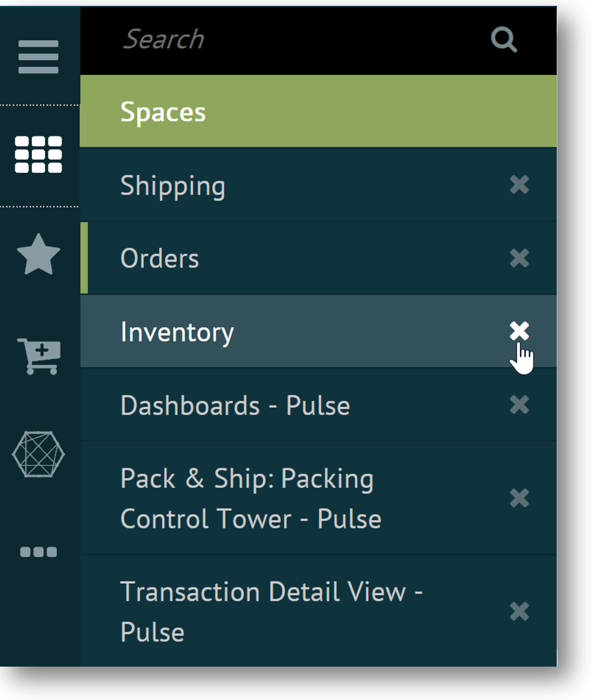
Task: Click the hexagon network icon
Action: pos(39,454)
